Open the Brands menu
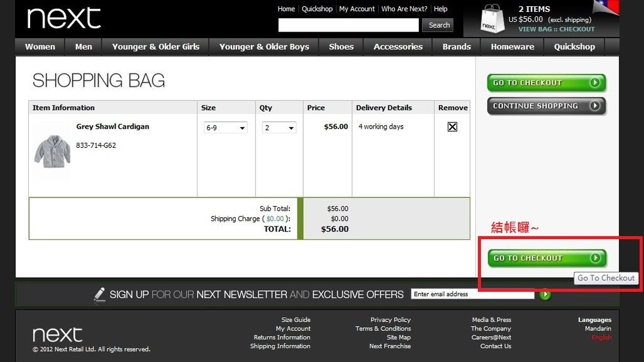This screenshot has width=644, height=362. click(x=457, y=47)
